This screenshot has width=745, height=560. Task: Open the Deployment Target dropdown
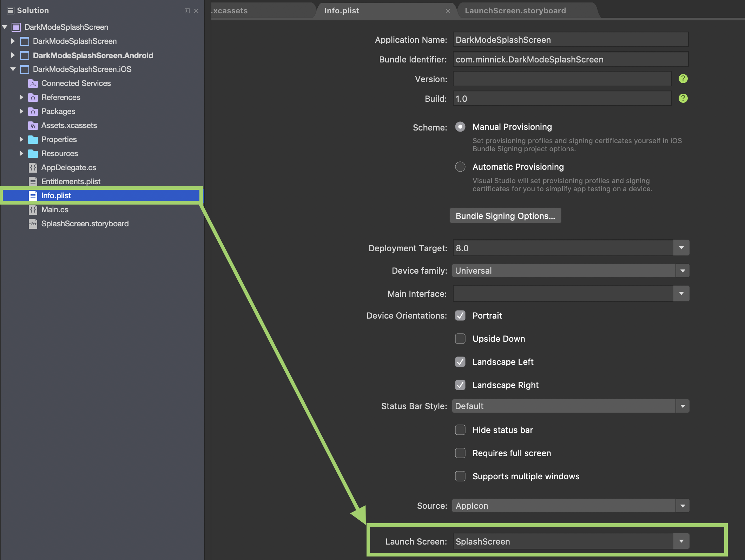pos(681,248)
